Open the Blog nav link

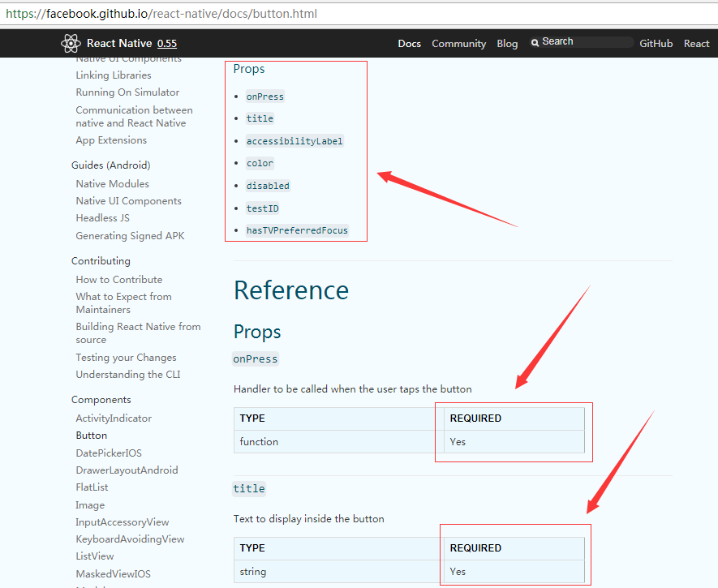click(507, 44)
